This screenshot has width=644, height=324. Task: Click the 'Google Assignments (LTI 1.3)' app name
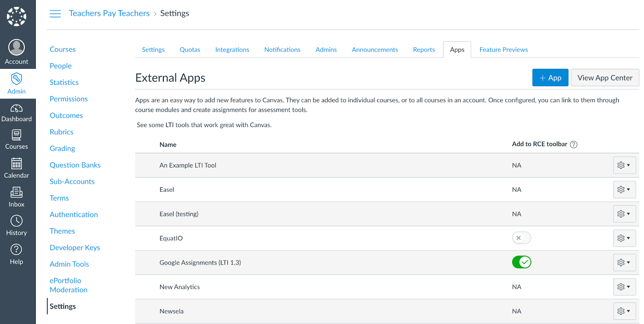pyautogui.click(x=200, y=262)
